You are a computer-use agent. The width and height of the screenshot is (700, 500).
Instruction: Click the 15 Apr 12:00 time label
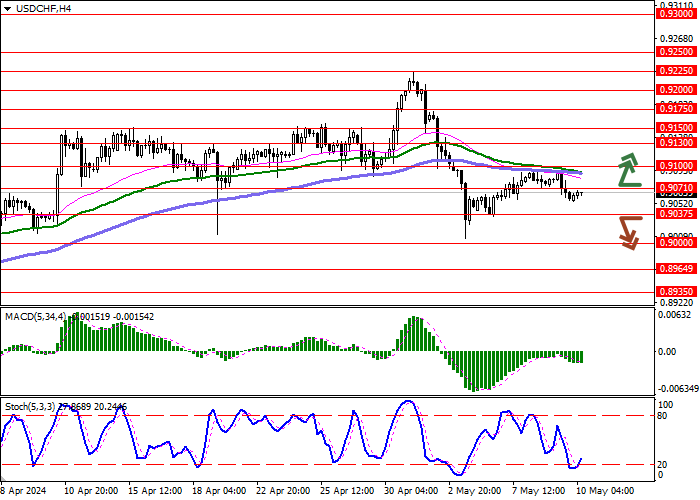pos(156,491)
